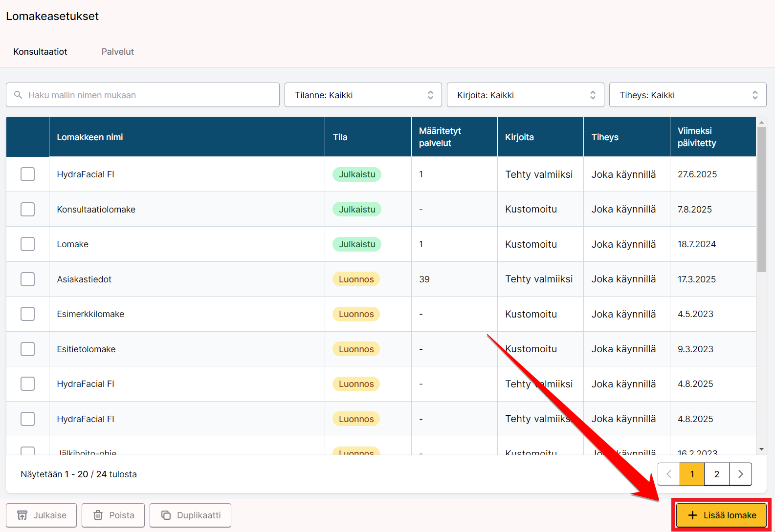This screenshot has height=532, width=775.
Task: Click the Näytetään 1 - 20 / 24 tulosta text
Action: (x=79, y=474)
